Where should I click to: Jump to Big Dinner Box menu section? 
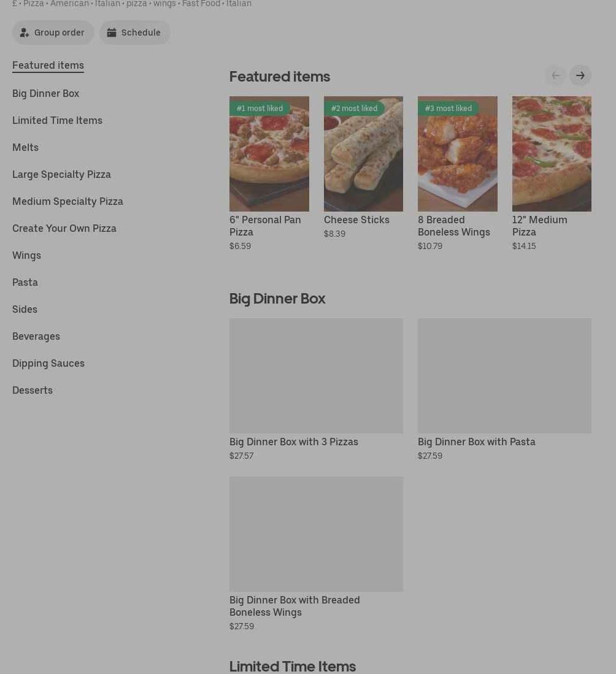click(x=45, y=93)
